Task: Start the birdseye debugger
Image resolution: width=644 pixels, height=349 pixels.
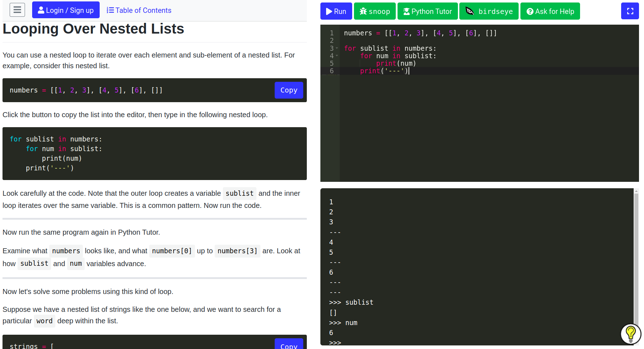Action: pyautogui.click(x=489, y=11)
